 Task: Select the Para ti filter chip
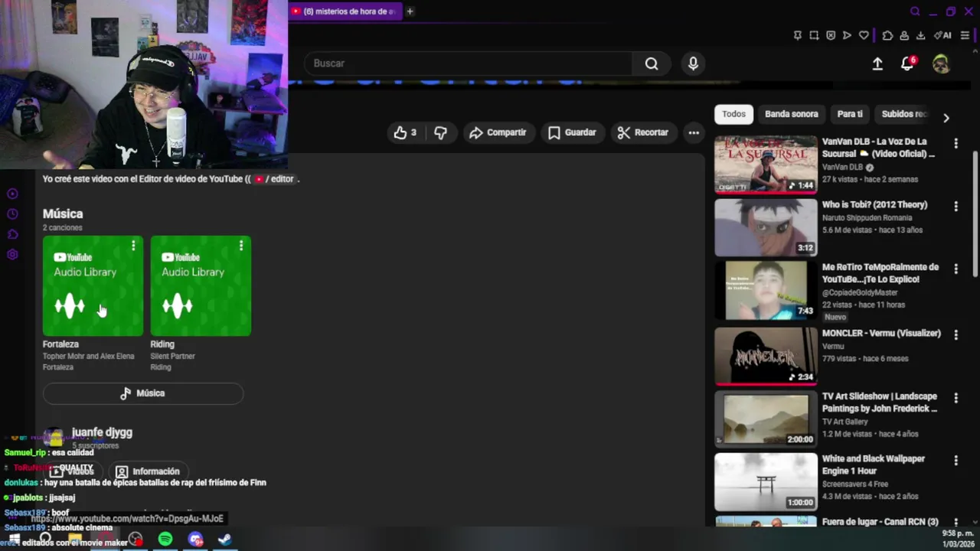850,114
